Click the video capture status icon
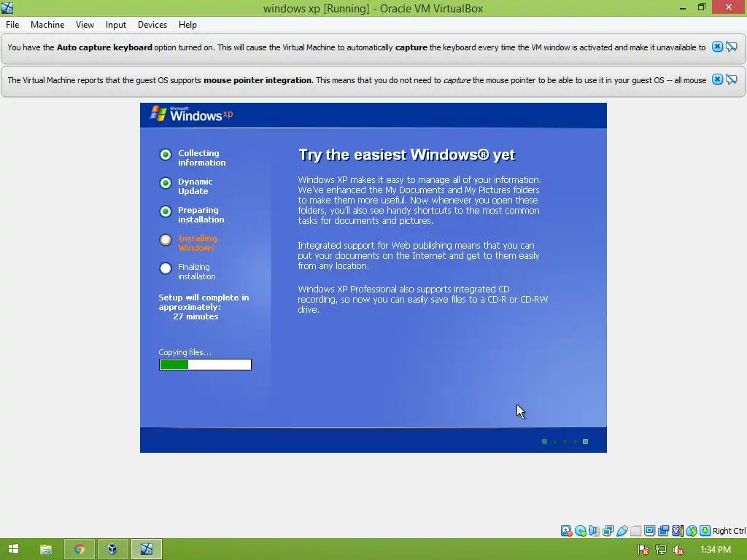747x560 pixels. 663,531
